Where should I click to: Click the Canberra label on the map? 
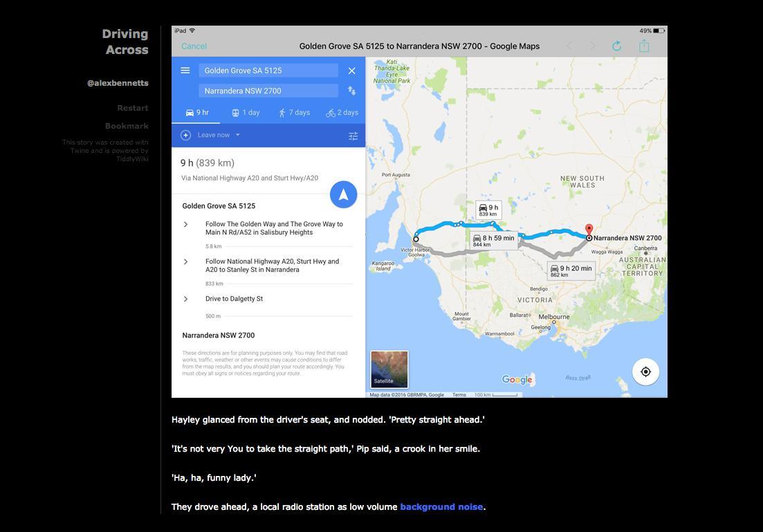tap(645, 248)
